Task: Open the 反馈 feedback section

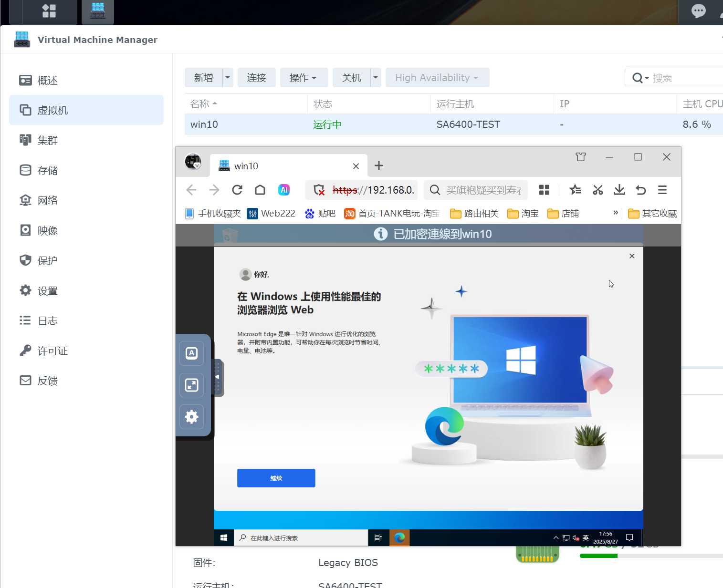Action: [86, 381]
